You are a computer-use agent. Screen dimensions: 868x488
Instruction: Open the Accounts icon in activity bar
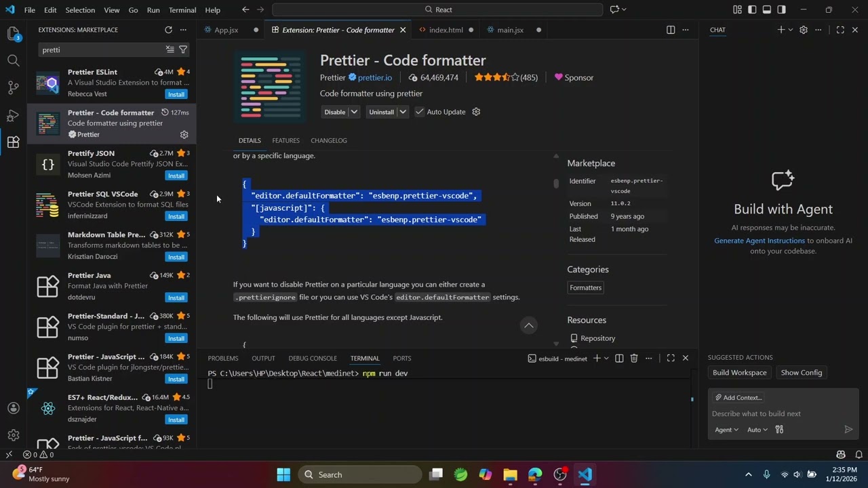[x=13, y=408]
